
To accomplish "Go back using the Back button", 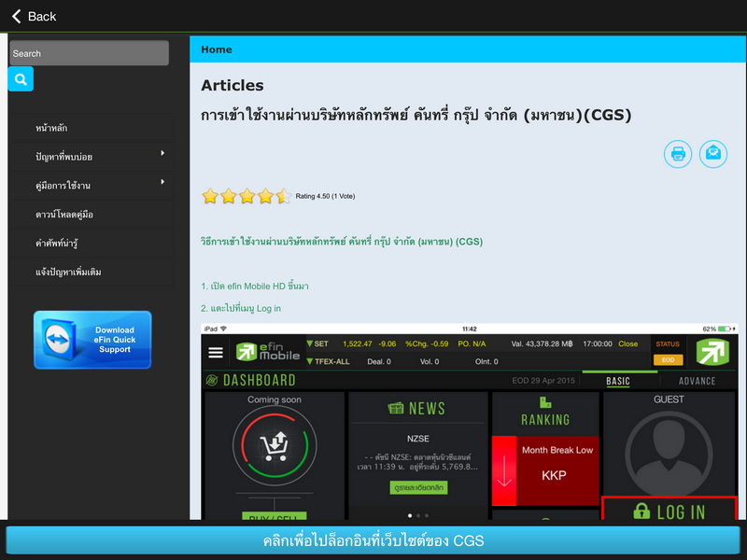I will tap(34, 16).
